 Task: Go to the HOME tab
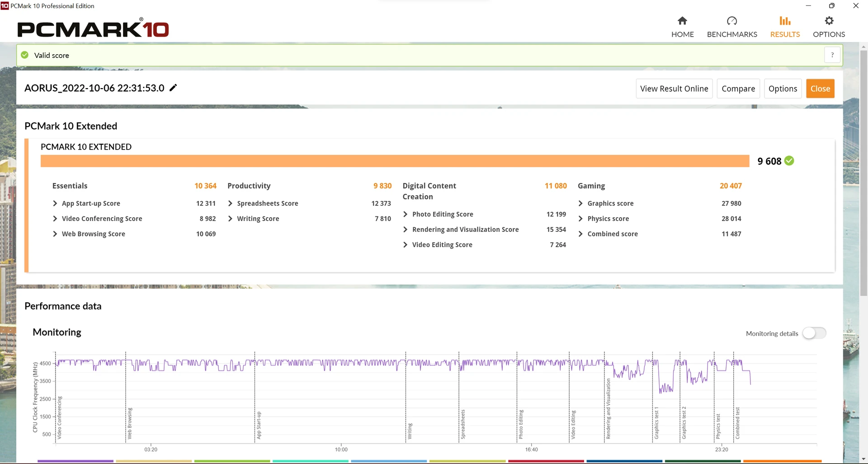[682, 34]
